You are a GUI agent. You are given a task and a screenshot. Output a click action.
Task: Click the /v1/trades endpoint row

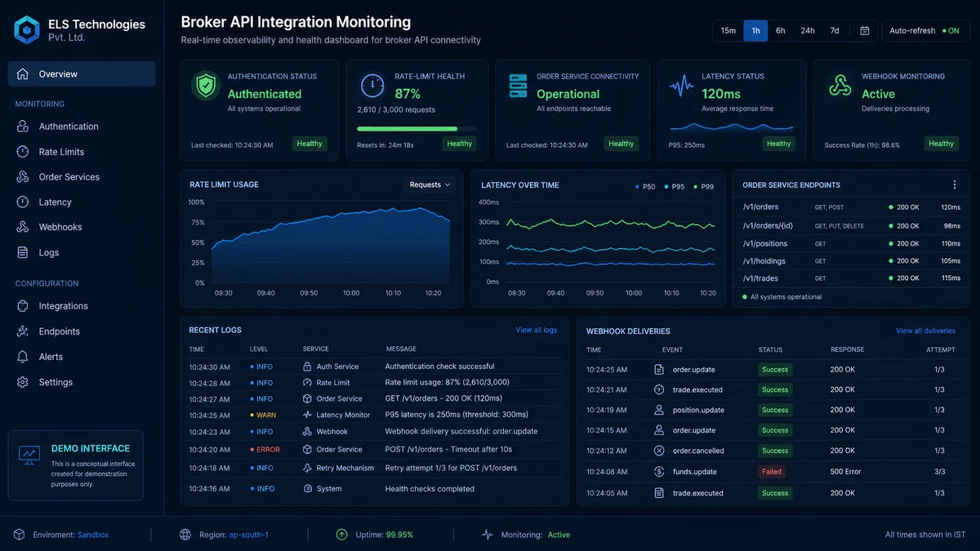[x=851, y=278]
